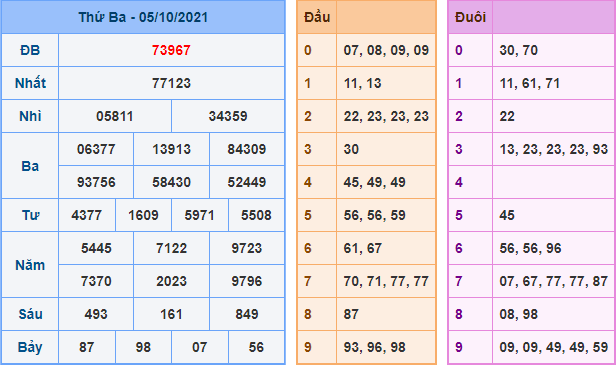This screenshot has width=616, height=365.
Task: Select the Sáu prize label
Action: tap(30, 314)
